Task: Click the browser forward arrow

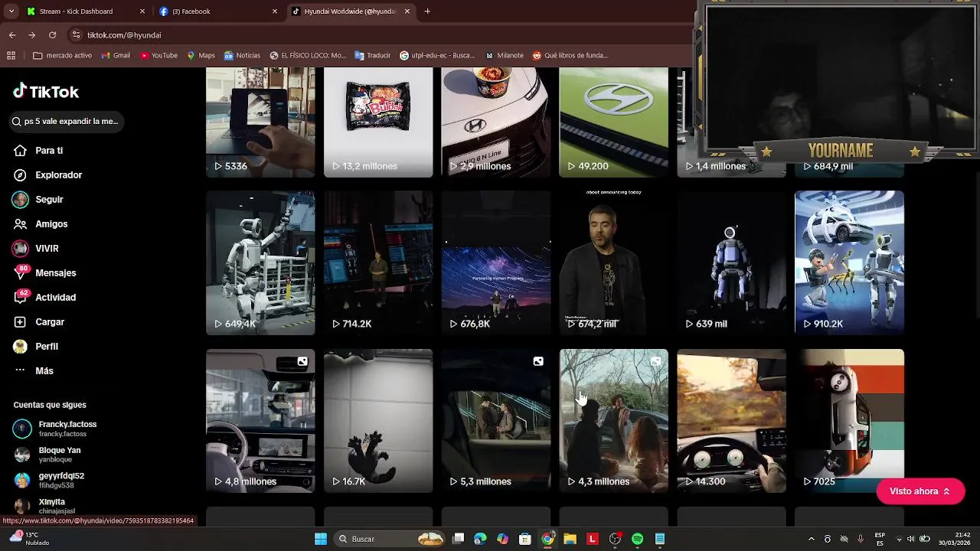Action: [x=31, y=35]
